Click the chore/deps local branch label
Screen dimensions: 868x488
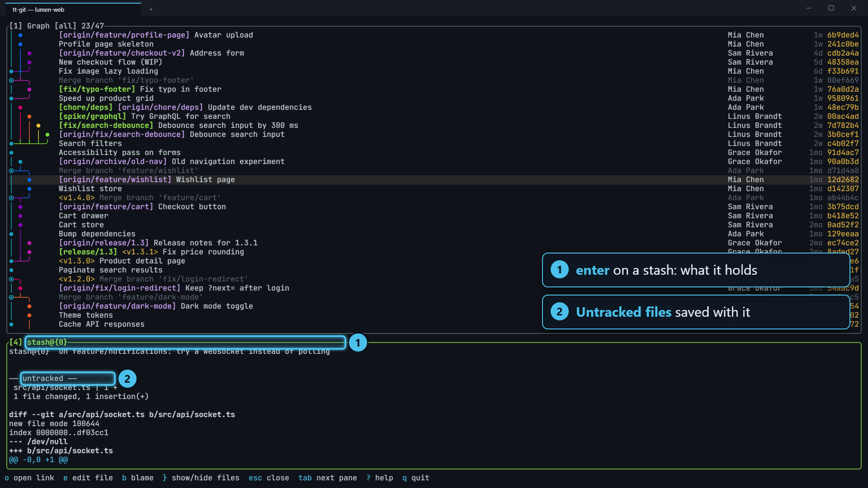(x=85, y=107)
